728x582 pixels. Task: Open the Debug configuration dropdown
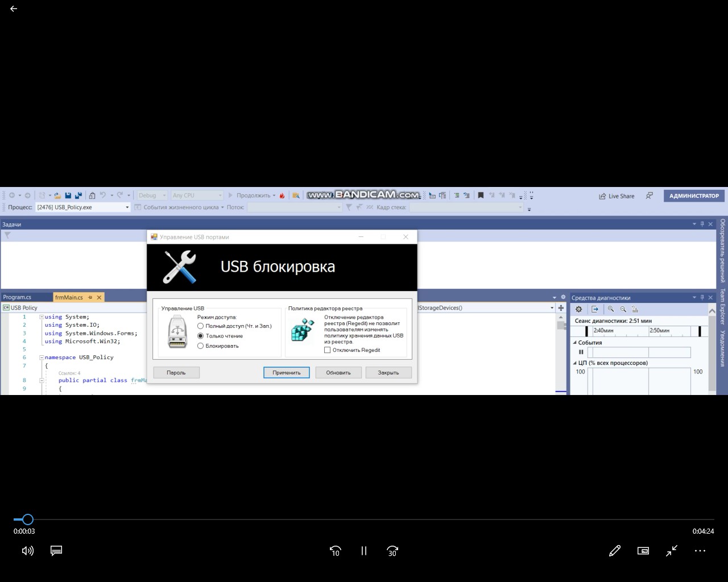[152, 196]
